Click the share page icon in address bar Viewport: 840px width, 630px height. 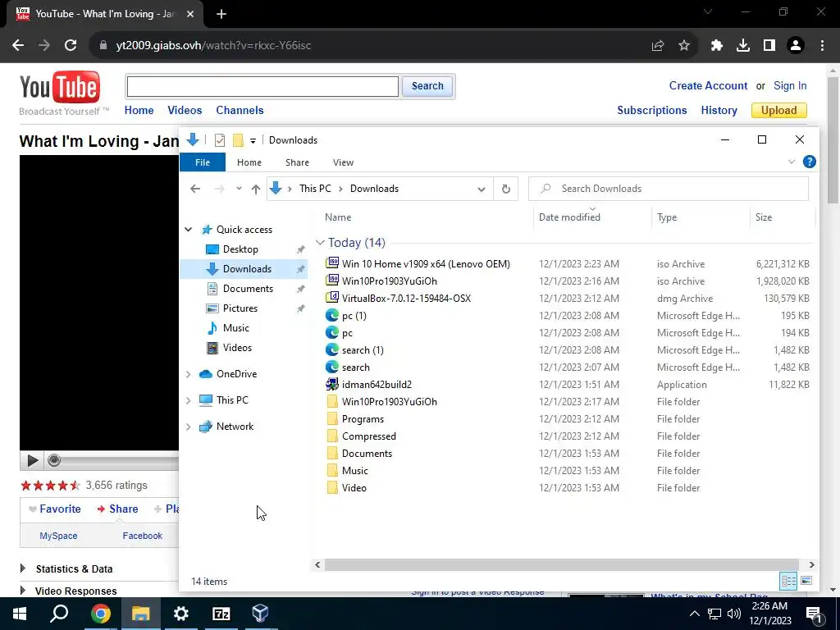[658, 46]
